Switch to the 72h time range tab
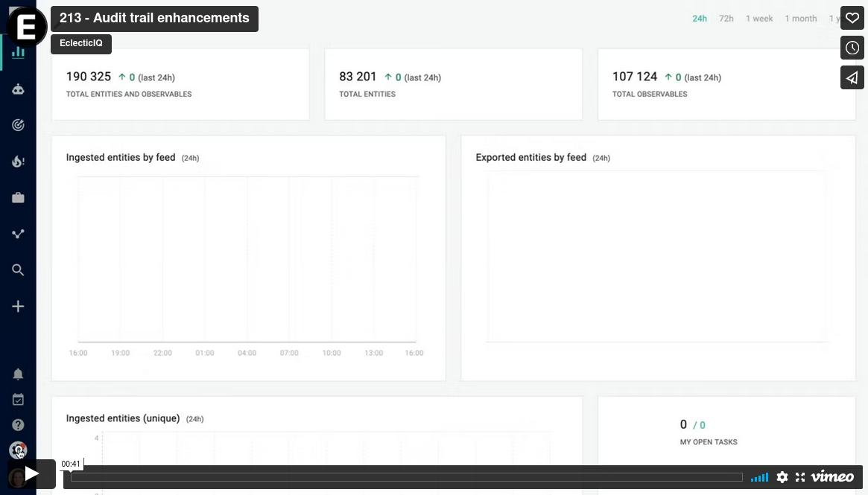This screenshot has height=495, width=868. [726, 19]
